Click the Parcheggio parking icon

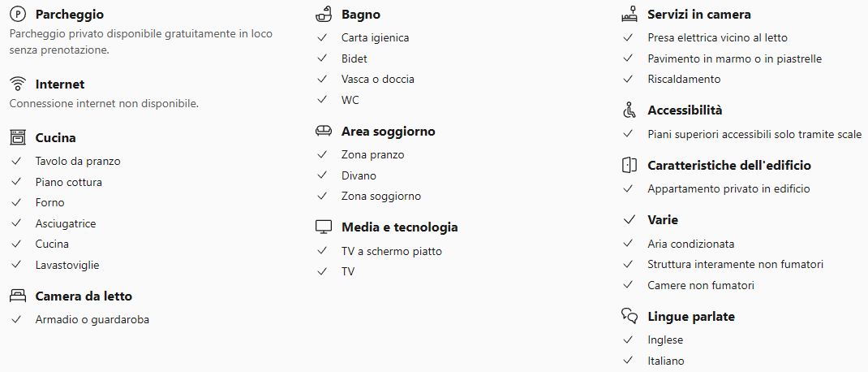point(17,15)
